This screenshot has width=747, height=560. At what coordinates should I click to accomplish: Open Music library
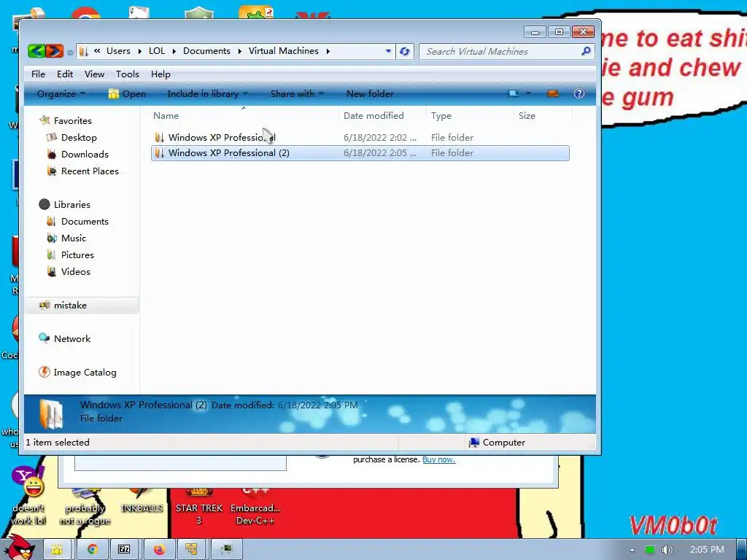pyautogui.click(x=74, y=238)
